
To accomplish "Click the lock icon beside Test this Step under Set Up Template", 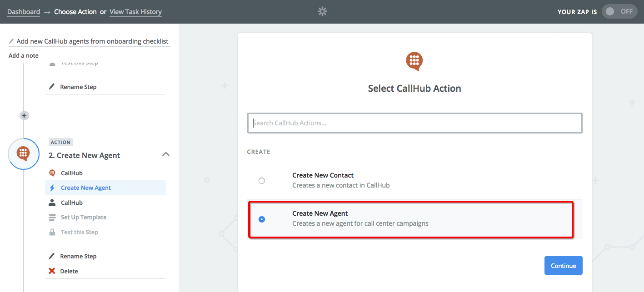I will 52,232.
